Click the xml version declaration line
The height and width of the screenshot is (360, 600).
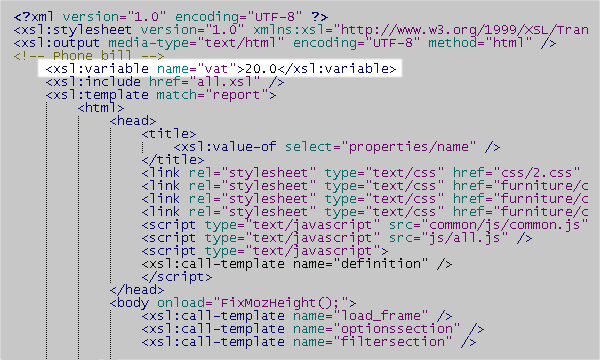171,17
